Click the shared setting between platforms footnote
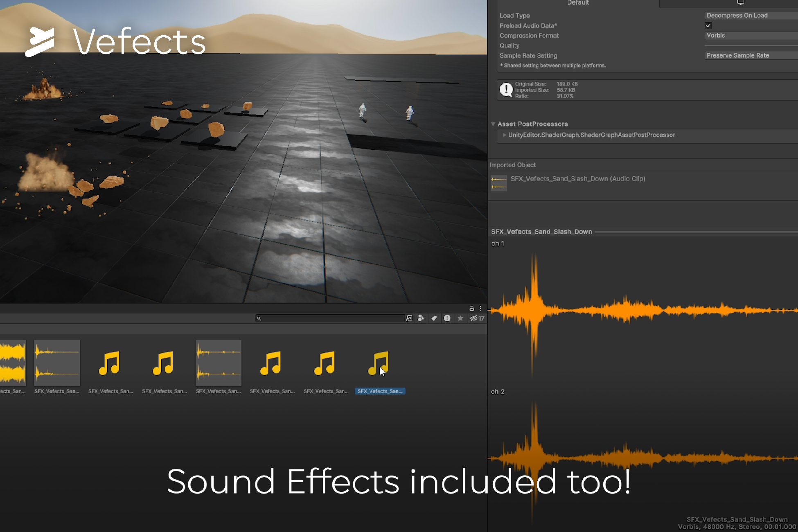 click(553, 65)
